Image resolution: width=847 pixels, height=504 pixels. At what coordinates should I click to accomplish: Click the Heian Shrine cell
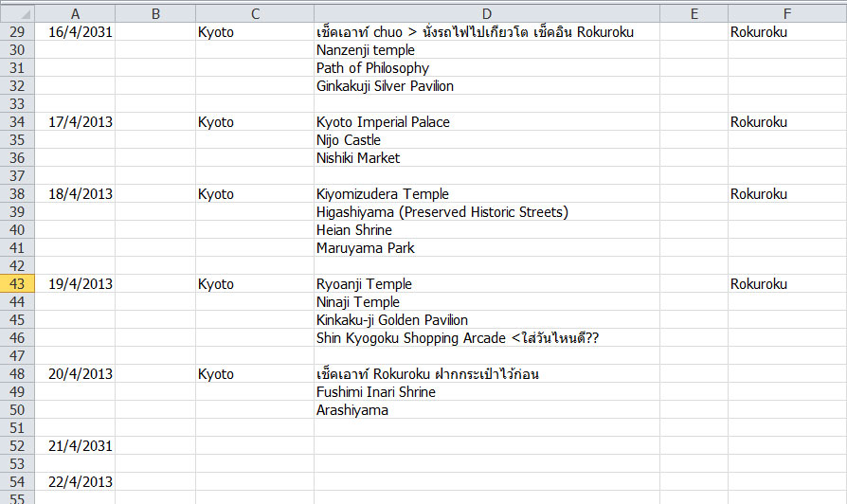[487, 229]
